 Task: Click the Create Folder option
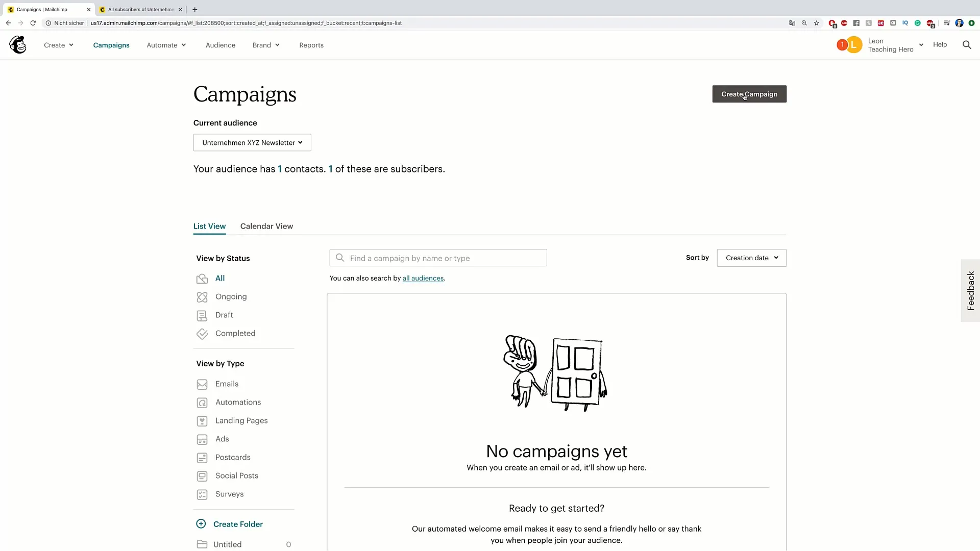237,523
